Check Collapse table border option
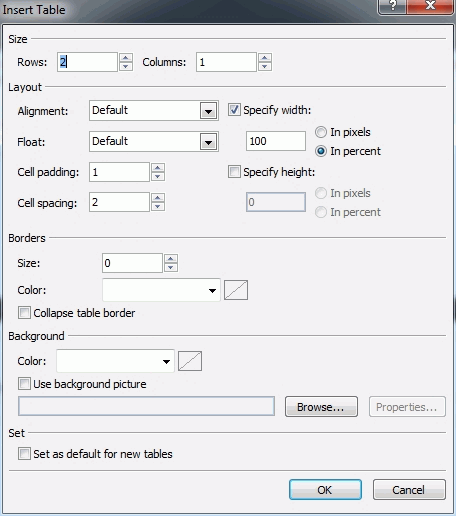The image size is (456, 516). point(24,313)
